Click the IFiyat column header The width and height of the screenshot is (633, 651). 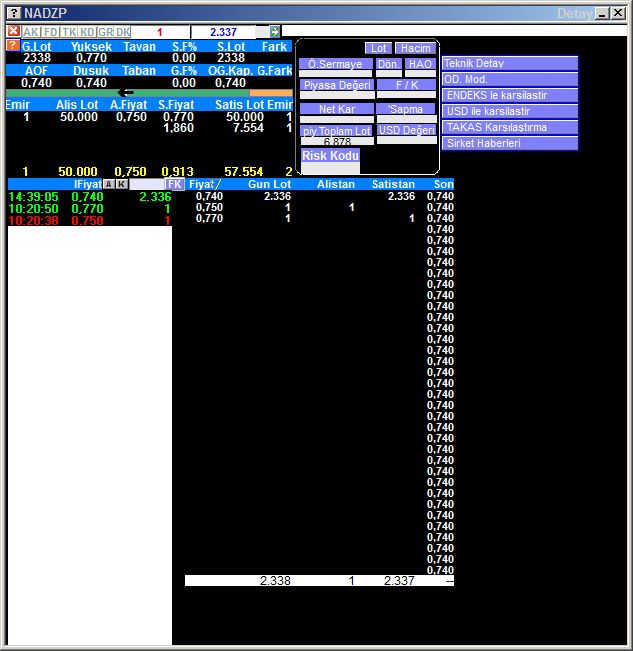pyautogui.click(x=88, y=184)
